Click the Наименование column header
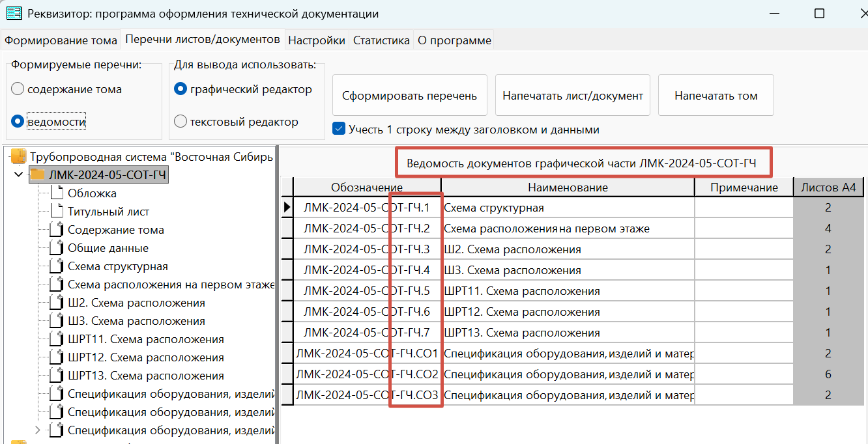The width and height of the screenshot is (868, 444). pyautogui.click(x=568, y=187)
